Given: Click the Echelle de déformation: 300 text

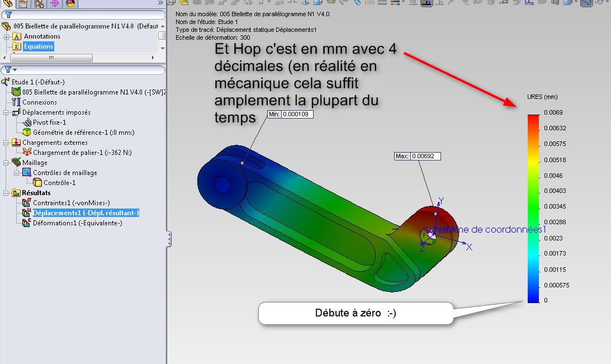Looking at the screenshot, I should click(x=213, y=38).
